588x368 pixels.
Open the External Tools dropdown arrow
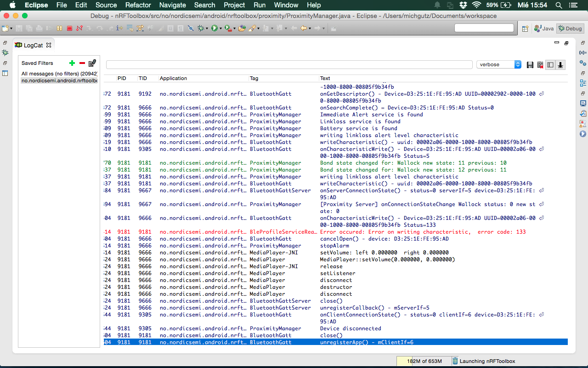(234, 29)
